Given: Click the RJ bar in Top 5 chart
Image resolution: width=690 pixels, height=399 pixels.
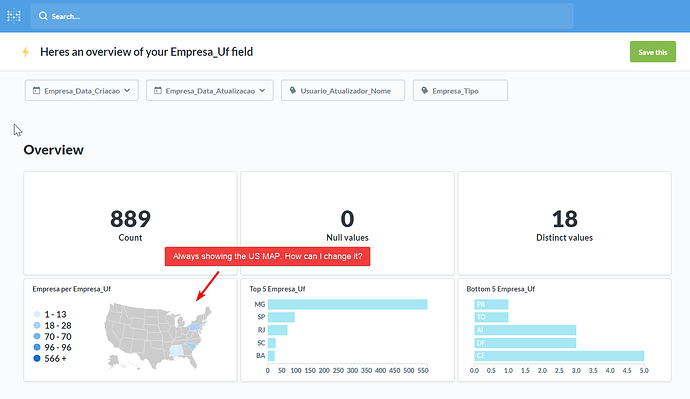Looking at the screenshot, I should pyautogui.click(x=277, y=330).
